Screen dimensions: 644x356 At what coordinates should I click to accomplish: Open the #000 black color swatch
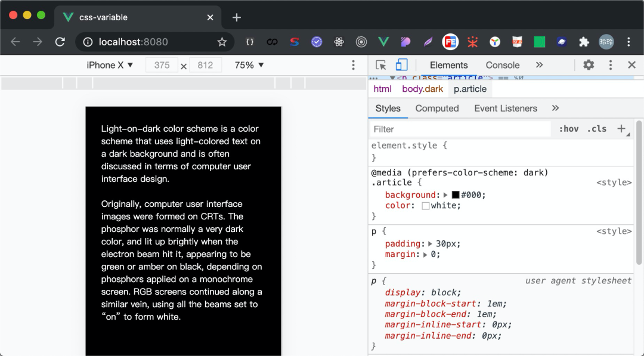[456, 195]
